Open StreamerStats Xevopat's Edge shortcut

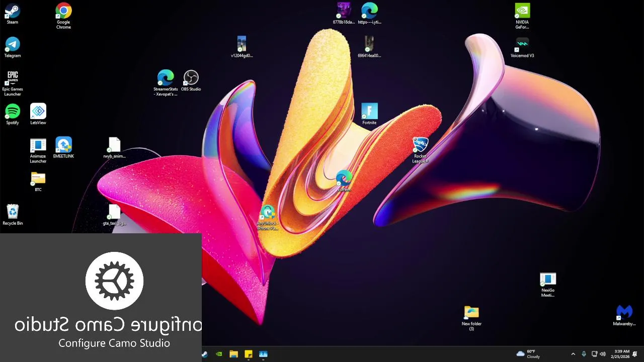[166, 83]
